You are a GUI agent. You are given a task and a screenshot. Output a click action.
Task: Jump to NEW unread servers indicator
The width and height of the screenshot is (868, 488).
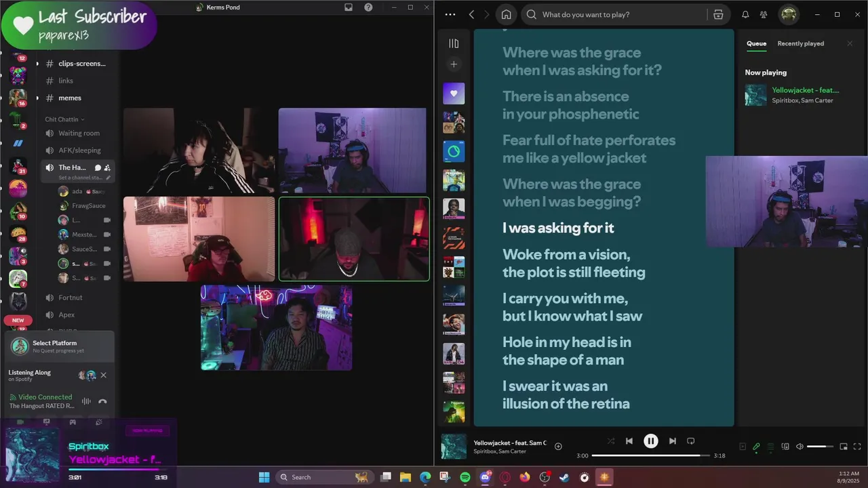18,321
